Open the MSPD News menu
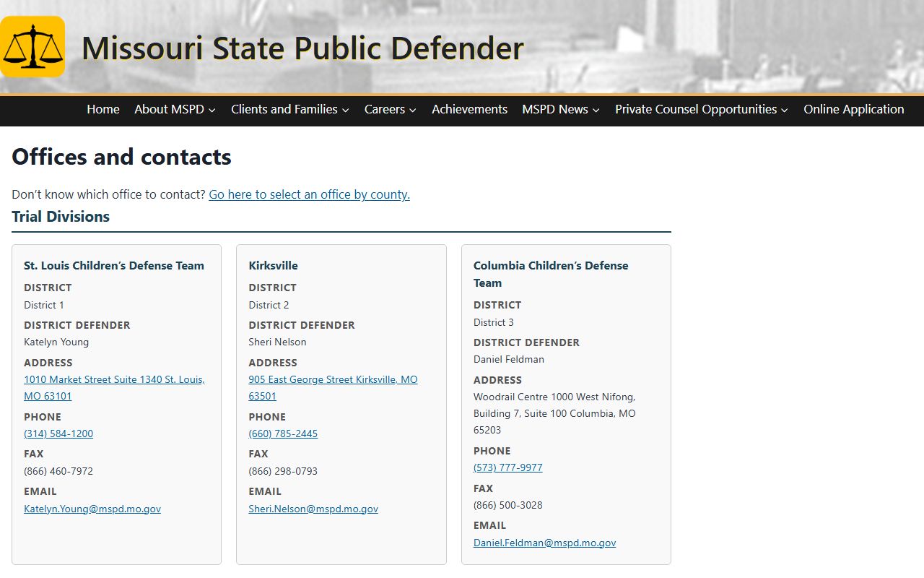 tap(555, 109)
